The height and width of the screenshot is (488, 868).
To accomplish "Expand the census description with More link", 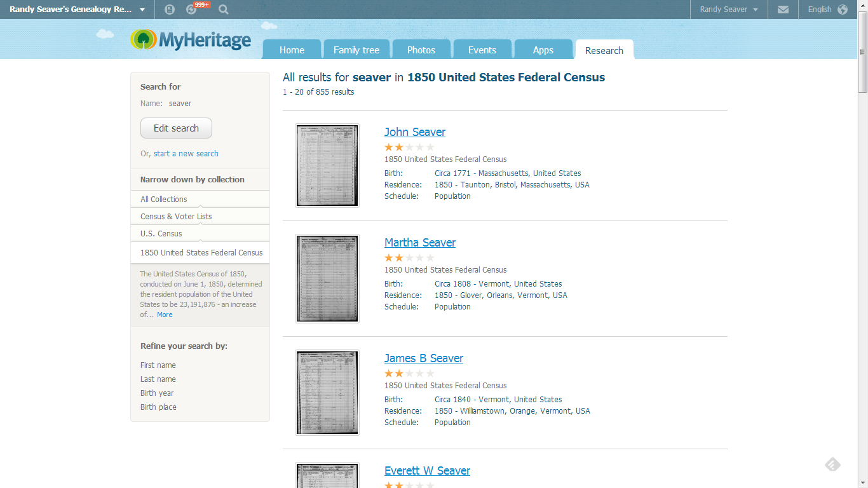I will coord(165,315).
